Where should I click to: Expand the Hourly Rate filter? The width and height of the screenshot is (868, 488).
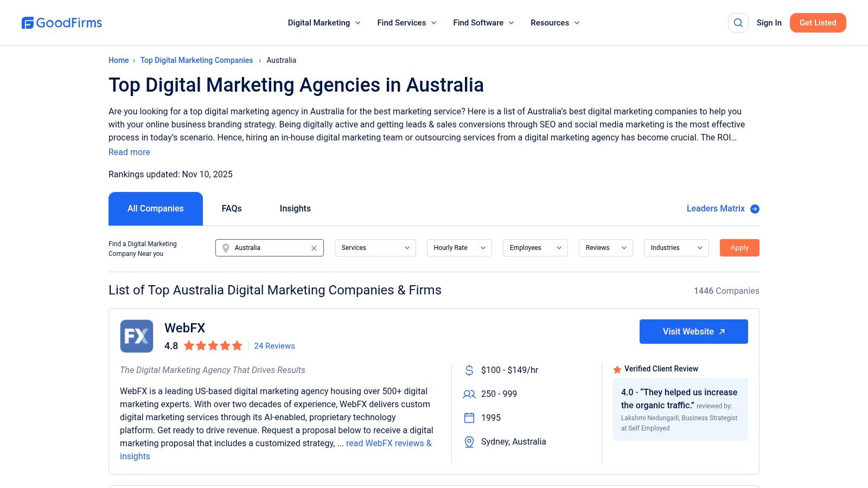click(459, 248)
